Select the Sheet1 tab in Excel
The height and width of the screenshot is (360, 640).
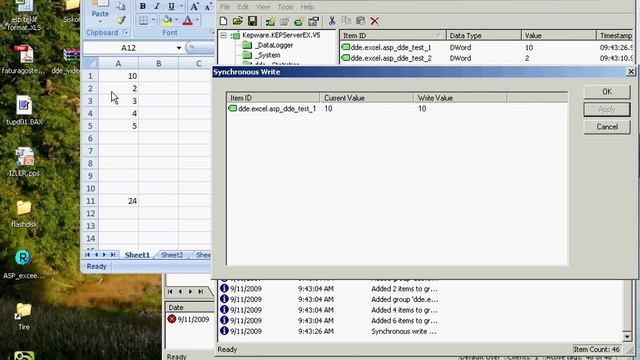tap(137, 255)
